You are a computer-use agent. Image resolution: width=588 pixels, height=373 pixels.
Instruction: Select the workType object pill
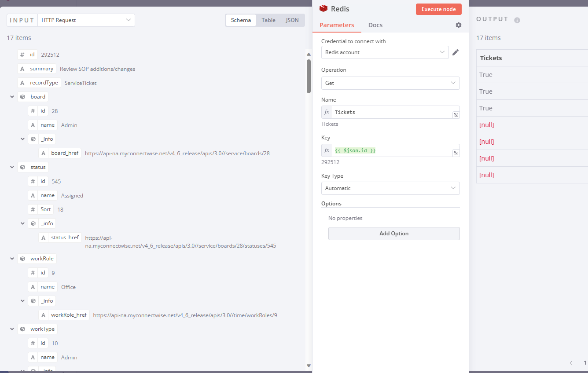coord(37,329)
